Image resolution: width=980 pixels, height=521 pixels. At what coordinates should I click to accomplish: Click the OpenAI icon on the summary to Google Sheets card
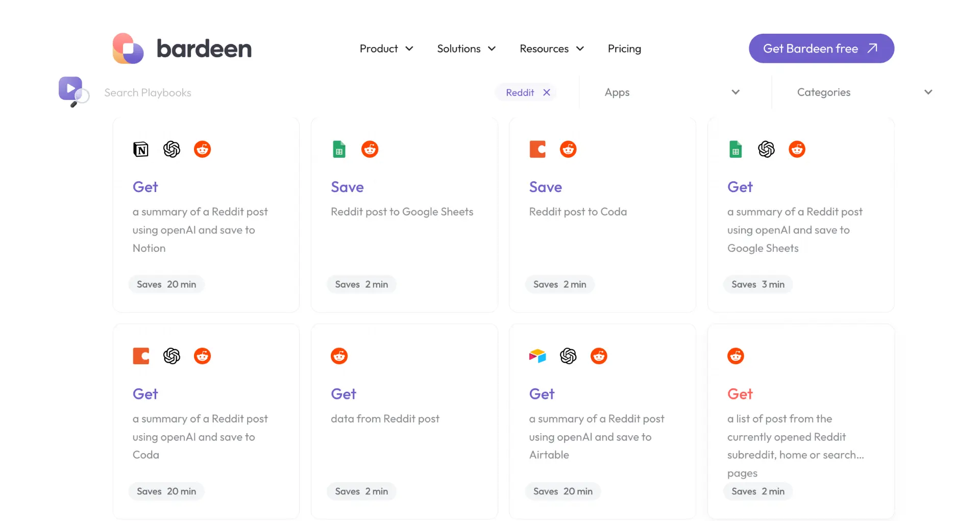tap(766, 149)
